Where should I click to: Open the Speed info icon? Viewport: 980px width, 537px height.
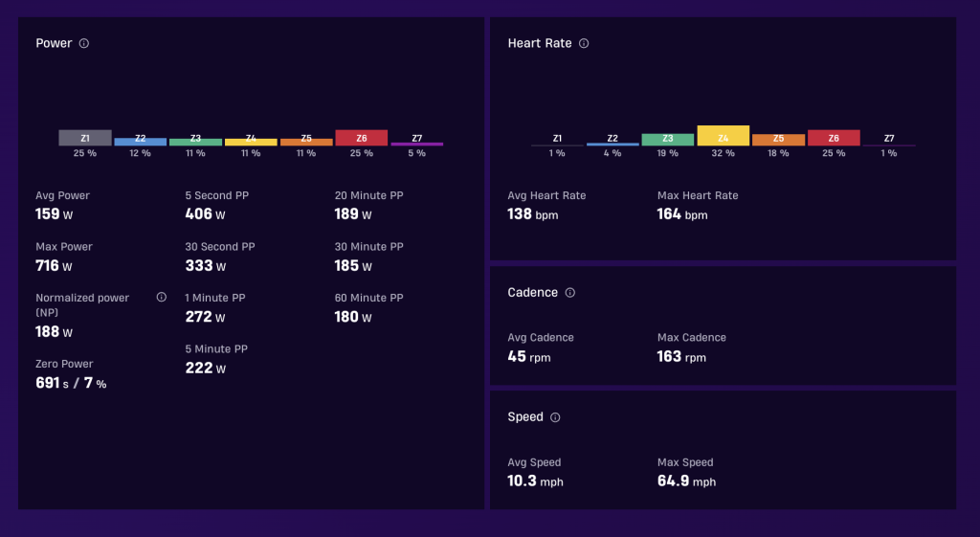(x=555, y=417)
